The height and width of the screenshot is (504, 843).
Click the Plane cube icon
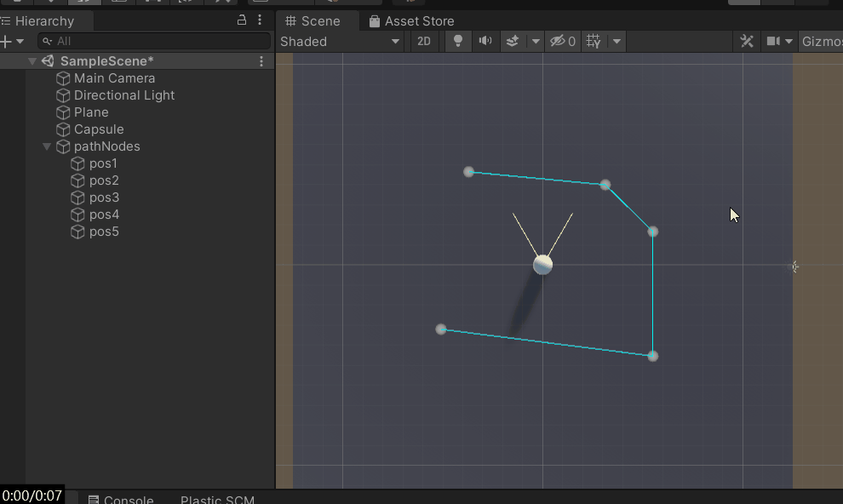(64, 112)
